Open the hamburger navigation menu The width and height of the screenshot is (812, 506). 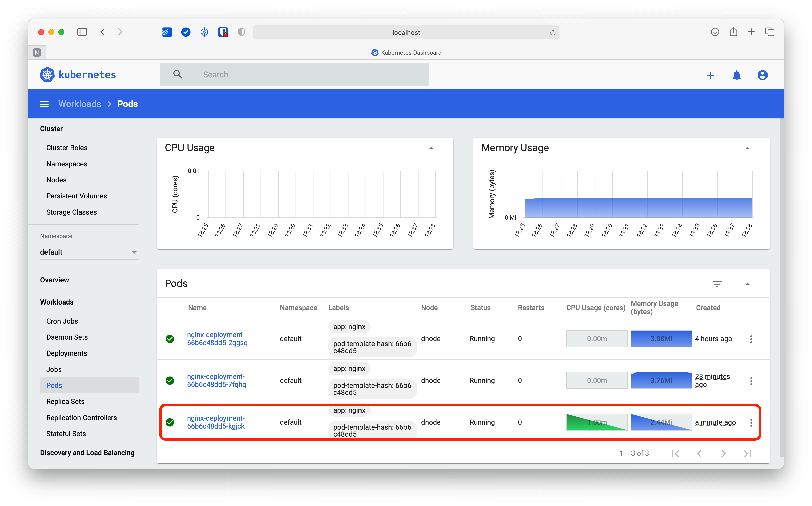point(44,104)
